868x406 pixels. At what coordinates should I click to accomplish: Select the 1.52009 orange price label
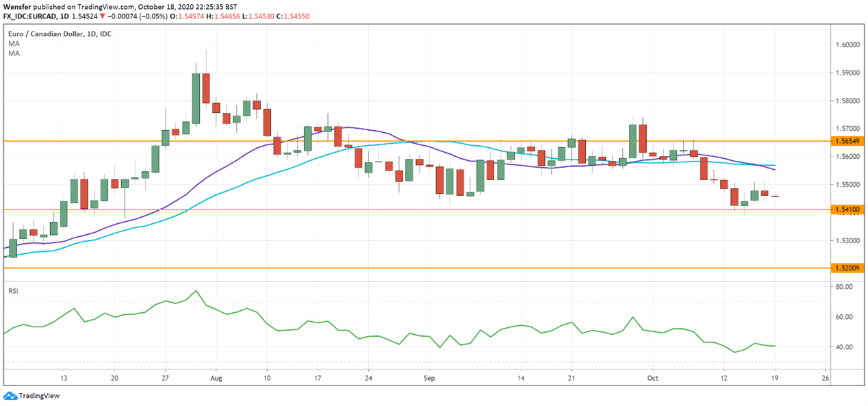(x=847, y=268)
